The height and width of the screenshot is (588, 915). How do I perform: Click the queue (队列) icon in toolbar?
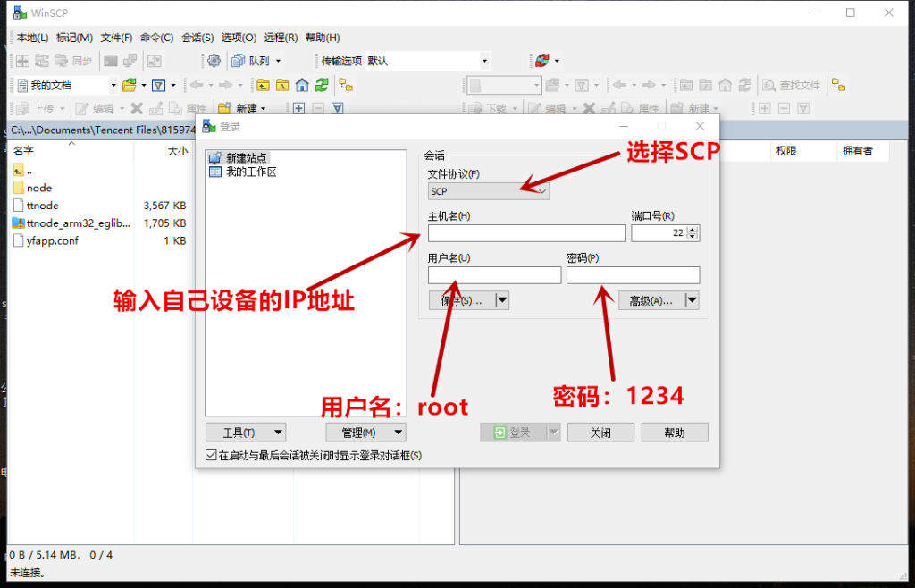(239, 61)
